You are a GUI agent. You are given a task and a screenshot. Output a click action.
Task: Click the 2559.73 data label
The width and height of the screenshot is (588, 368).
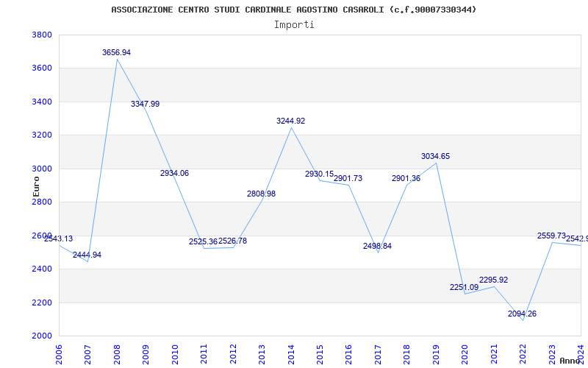point(551,236)
